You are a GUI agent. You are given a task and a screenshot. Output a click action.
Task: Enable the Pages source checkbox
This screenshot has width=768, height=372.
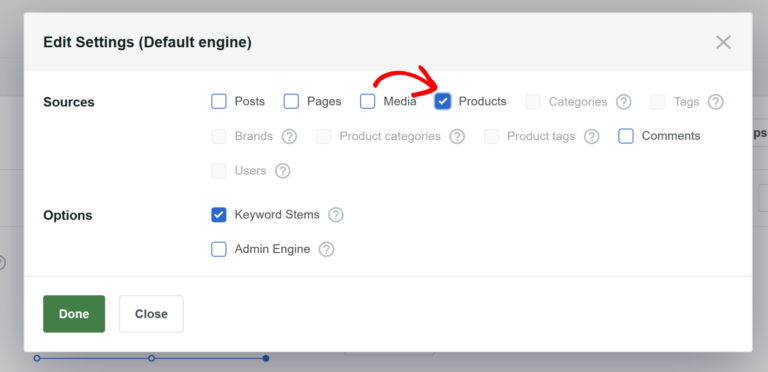tap(291, 101)
